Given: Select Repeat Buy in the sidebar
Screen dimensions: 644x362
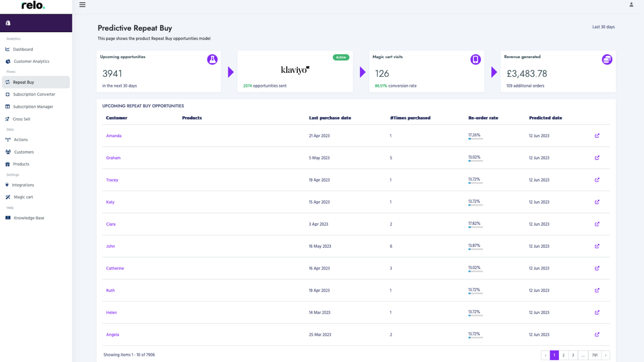Looking at the screenshot, I should click(36, 82).
